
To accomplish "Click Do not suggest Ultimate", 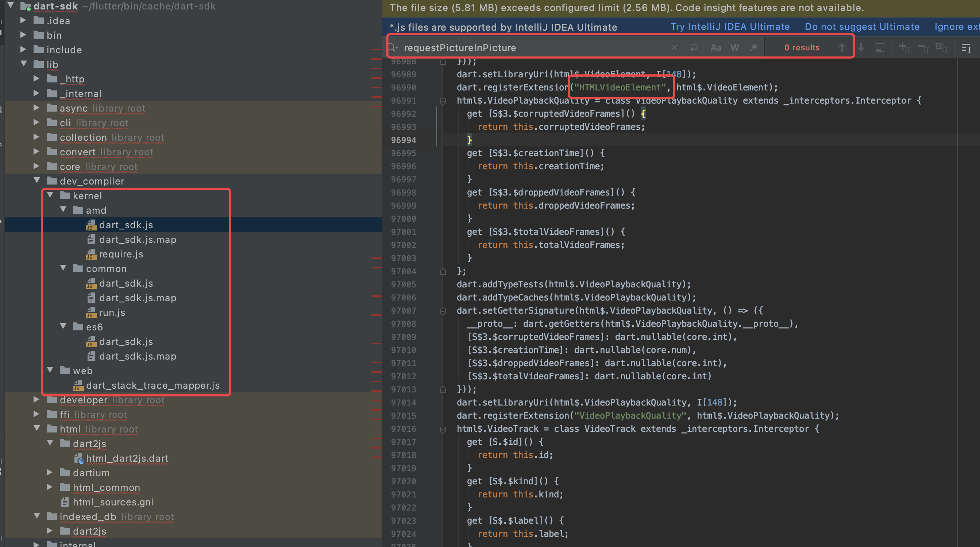I will tap(862, 27).
